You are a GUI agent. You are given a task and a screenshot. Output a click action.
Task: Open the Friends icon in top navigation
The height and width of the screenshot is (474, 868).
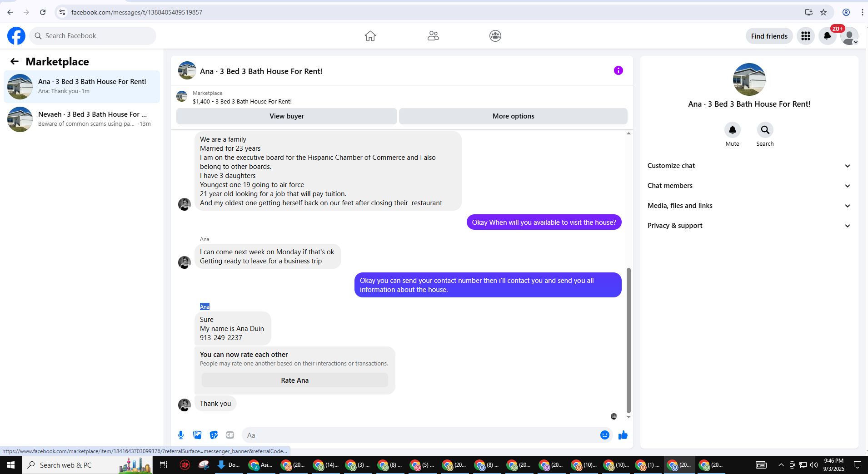tap(433, 36)
